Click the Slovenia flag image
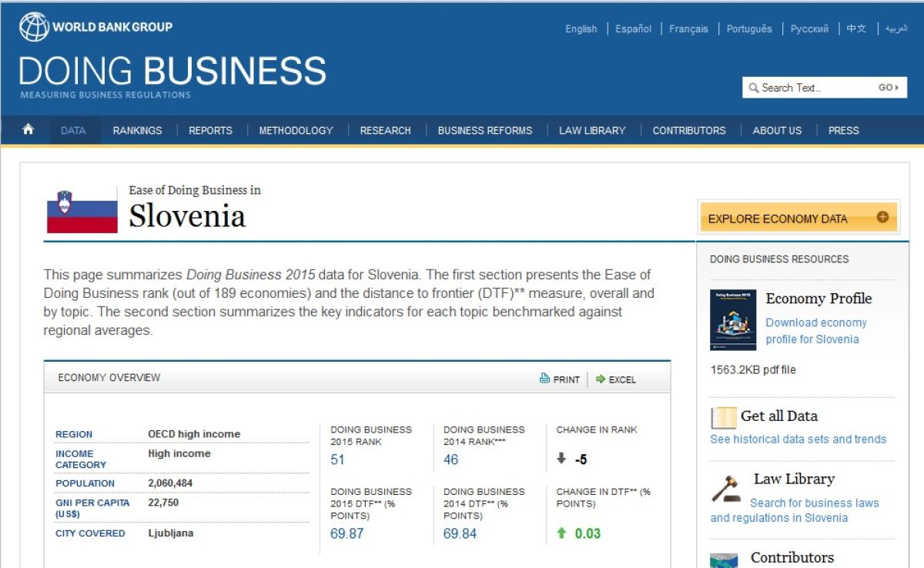The image size is (924, 568). (x=82, y=210)
